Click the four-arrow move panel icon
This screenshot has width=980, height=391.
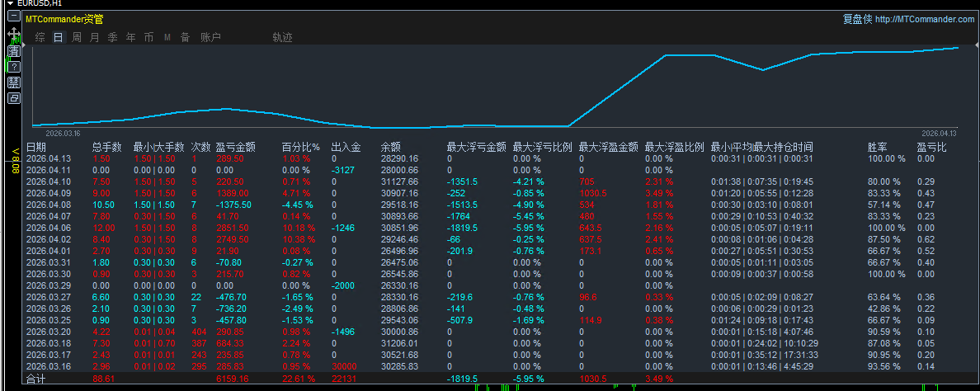(14, 34)
